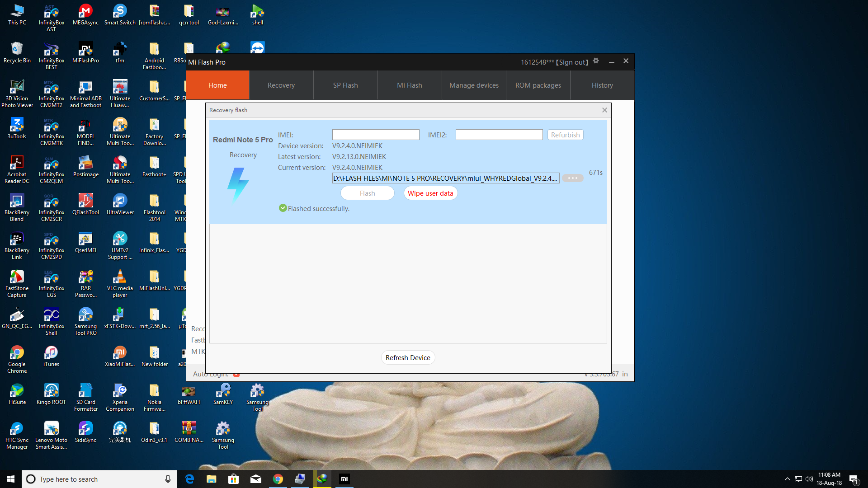
Task: Open VLC media player icon
Action: tap(120, 284)
